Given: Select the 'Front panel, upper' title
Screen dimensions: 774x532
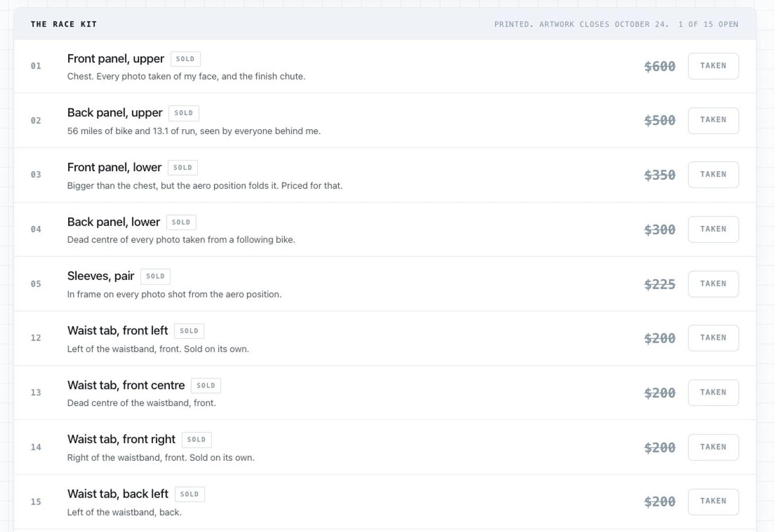Looking at the screenshot, I should (116, 59).
